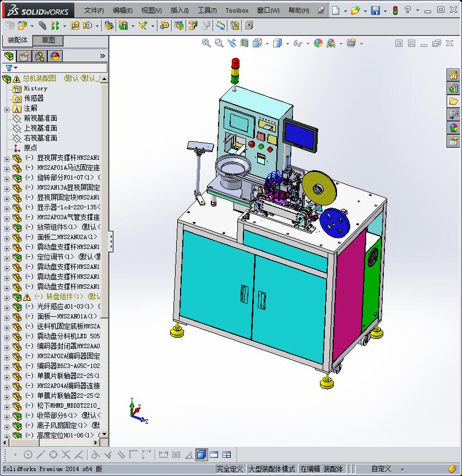The image size is (462, 476).
Task: Open the tree filter funnel dropdown
Action: 12,68
